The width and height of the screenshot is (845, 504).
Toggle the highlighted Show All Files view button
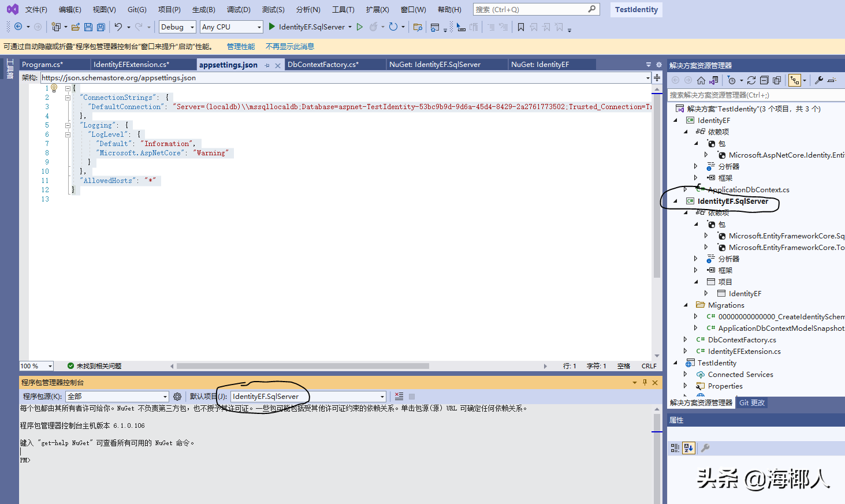tap(795, 80)
